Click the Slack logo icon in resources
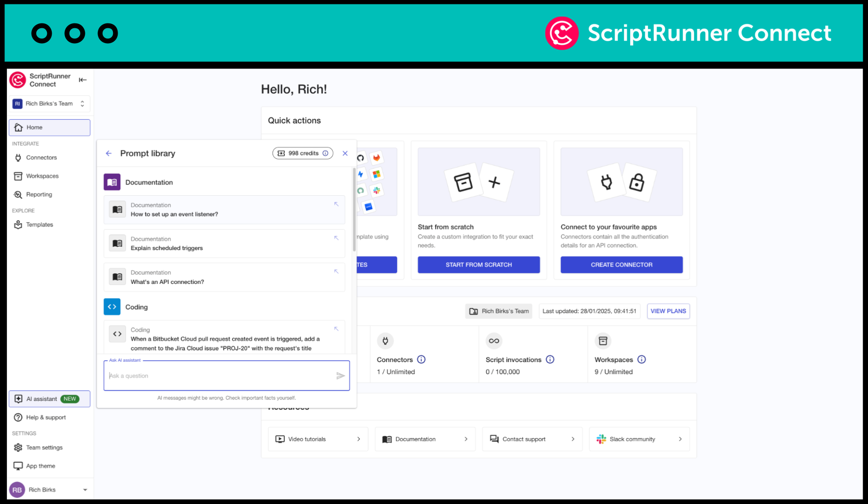The image size is (868, 504). point(601,439)
